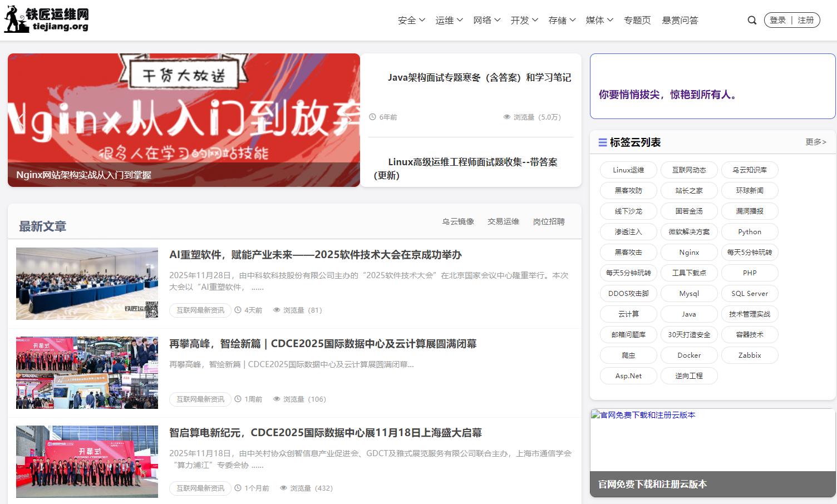Click the clock icon next to 6年前

pyautogui.click(x=373, y=117)
